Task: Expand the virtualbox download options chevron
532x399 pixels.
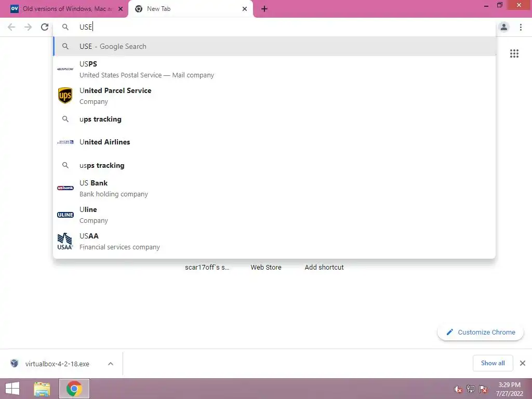Action: click(111, 364)
